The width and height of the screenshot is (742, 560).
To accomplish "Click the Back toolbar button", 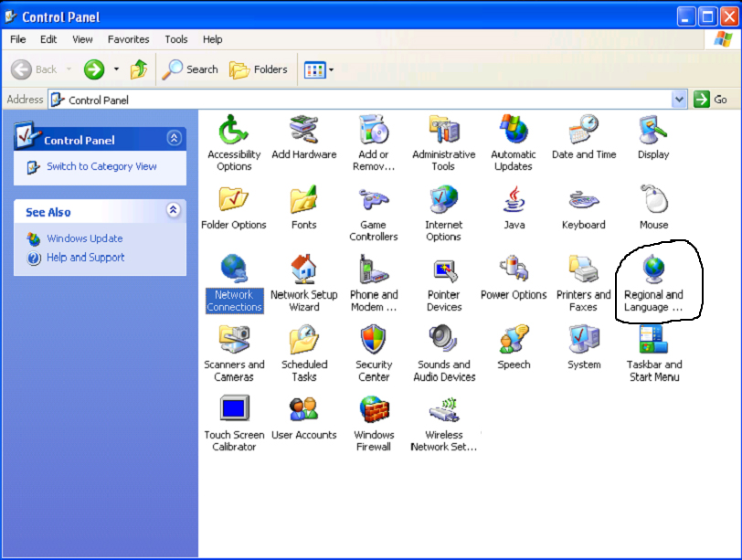I will [34, 69].
